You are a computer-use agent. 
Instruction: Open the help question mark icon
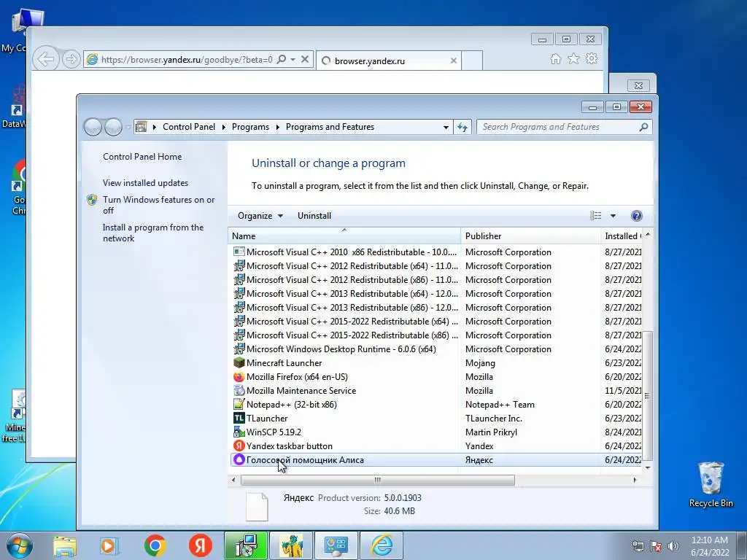point(636,216)
